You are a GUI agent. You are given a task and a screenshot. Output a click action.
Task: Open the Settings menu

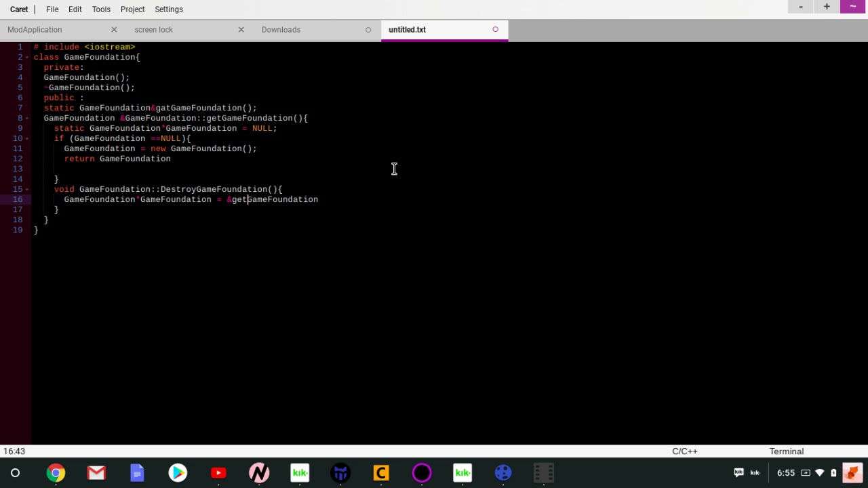[x=169, y=9]
